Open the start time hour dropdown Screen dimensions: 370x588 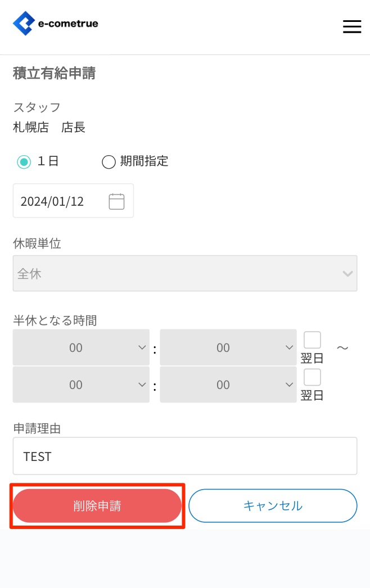coord(81,348)
